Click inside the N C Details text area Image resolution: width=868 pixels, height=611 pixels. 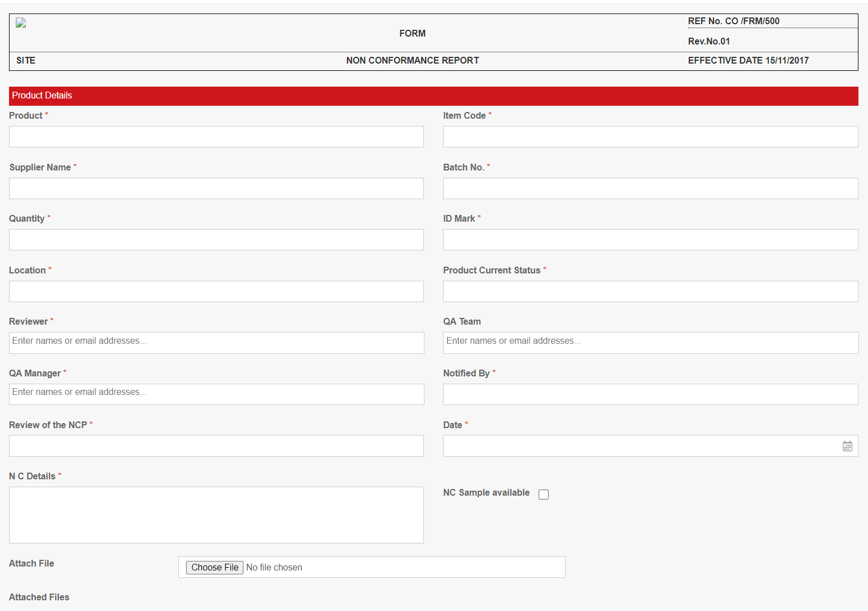coord(216,515)
